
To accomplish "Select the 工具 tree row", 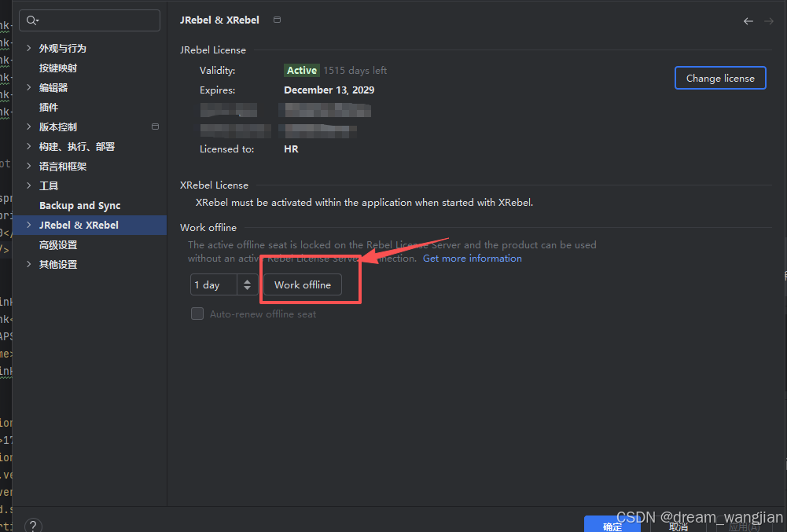I will [90, 185].
